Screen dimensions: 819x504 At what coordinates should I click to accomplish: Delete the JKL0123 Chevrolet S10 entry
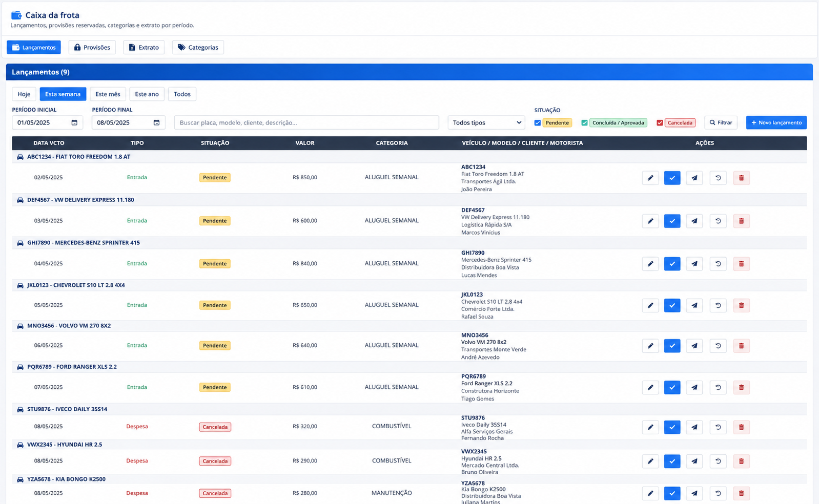[x=741, y=305]
